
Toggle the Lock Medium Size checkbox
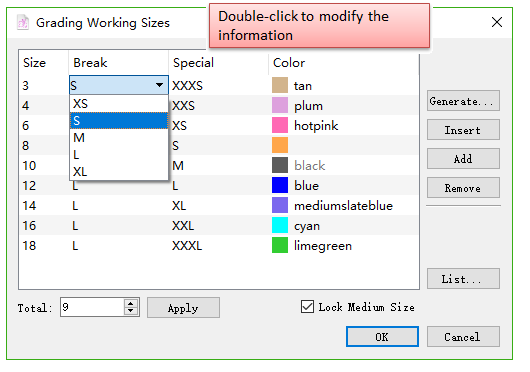pos(307,307)
